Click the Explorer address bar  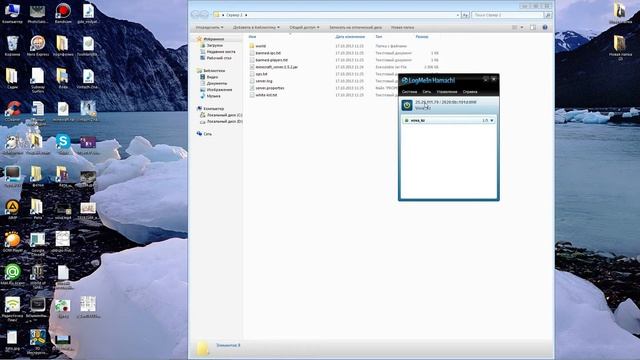(x=337, y=15)
